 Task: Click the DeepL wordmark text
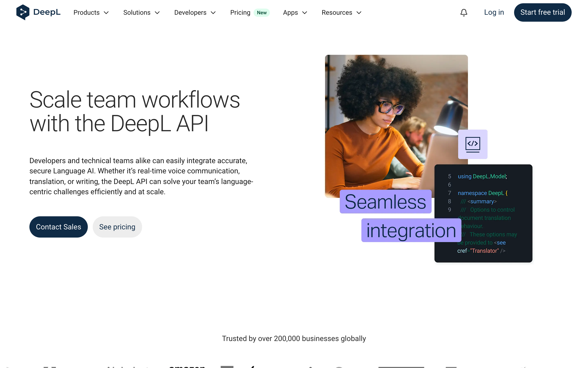tap(47, 12)
